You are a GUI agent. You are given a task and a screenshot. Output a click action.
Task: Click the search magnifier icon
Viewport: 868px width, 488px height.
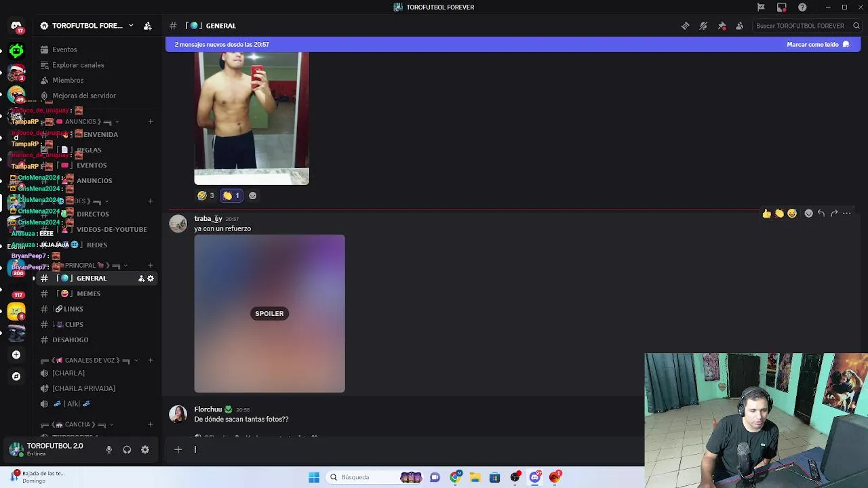pos(856,26)
